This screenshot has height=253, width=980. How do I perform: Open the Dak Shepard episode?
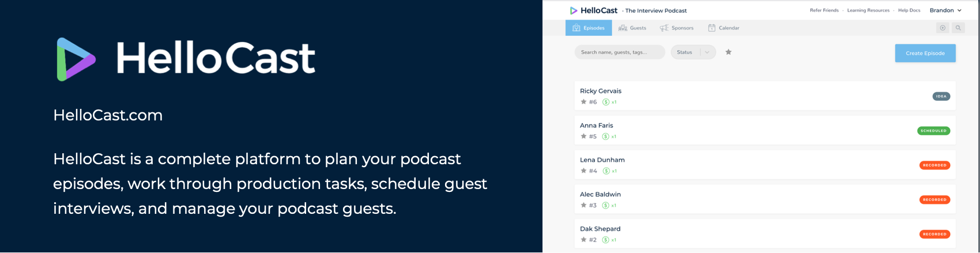(x=765, y=234)
